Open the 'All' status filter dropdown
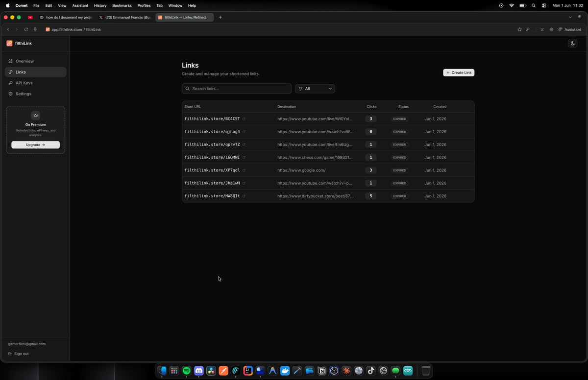The image size is (588, 380). pyautogui.click(x=315, y=89)
